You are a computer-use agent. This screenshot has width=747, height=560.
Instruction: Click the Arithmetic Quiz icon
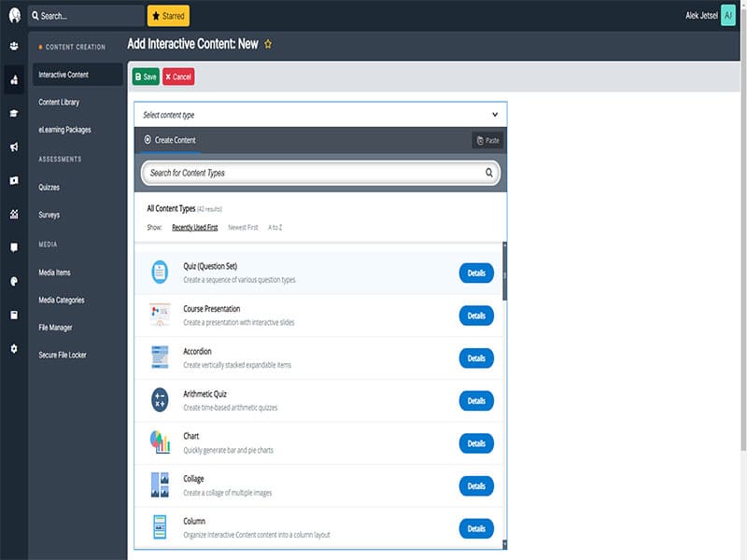pyautogui.click(x=160, y=400)
